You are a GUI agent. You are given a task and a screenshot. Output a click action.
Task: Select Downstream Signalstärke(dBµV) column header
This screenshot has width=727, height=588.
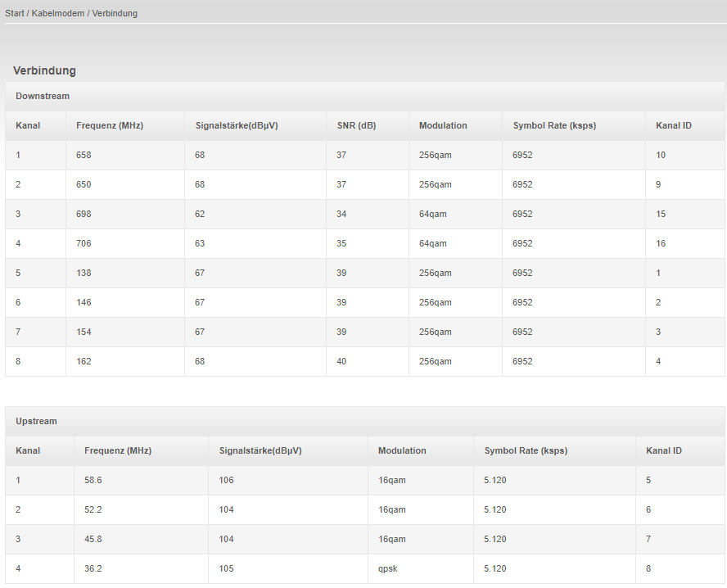tap(237, 125)
